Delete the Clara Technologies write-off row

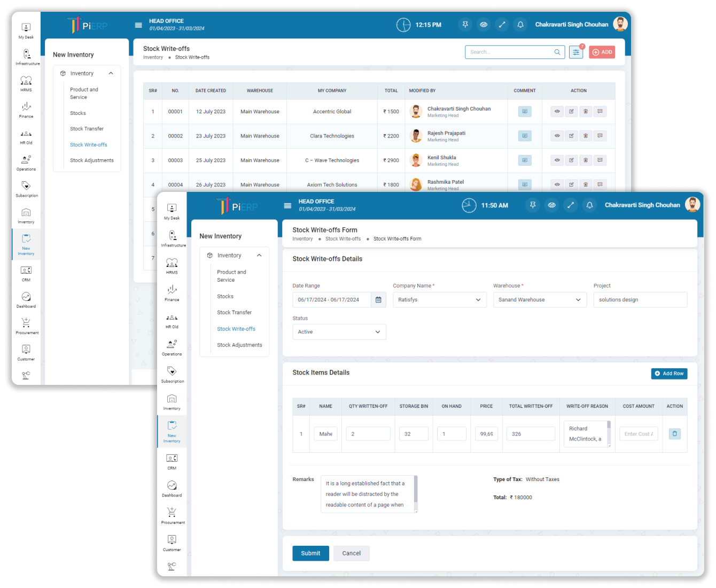pos(586,136)
